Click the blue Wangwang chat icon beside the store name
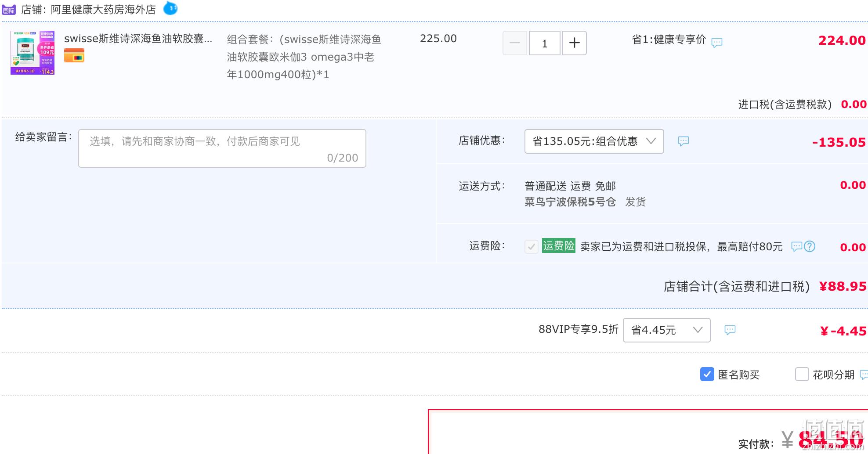The image size is (868, 454). coord(170,8)
